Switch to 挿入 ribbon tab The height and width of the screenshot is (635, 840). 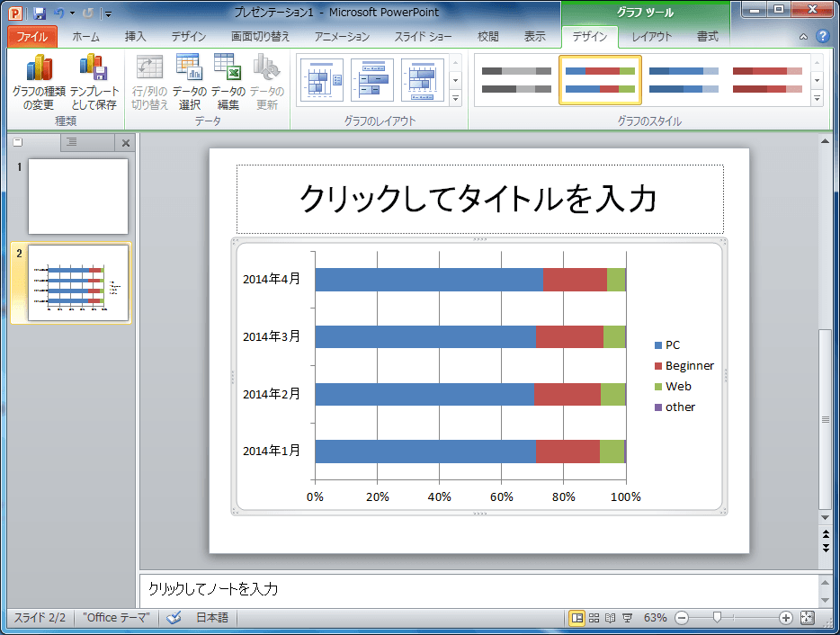(135, 37)
